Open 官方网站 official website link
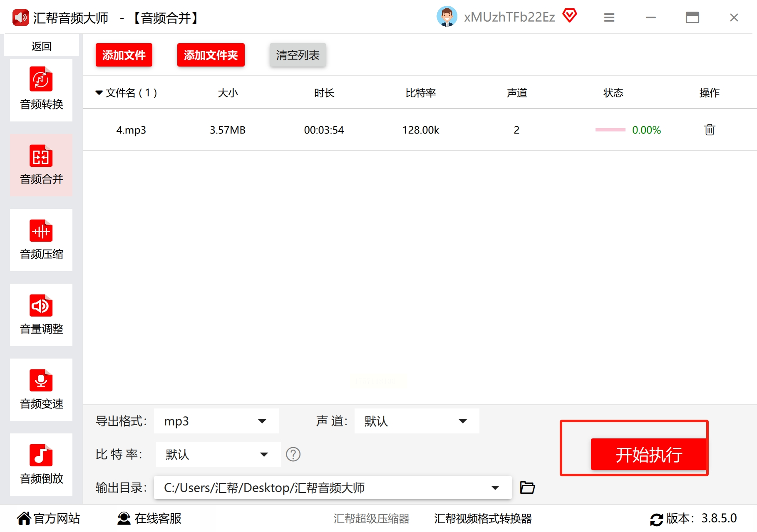This screenshot has height=532, width=757. coord(49,518)
